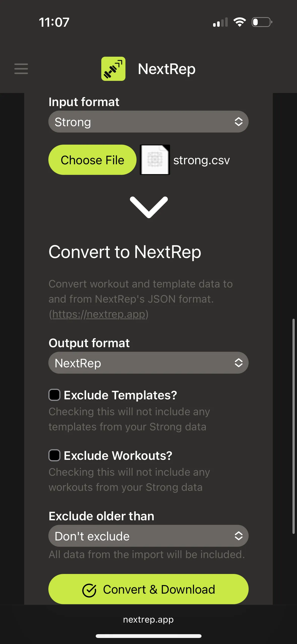Tap the checkmark icon in Convert button
The width and height of the screenshot is (297, 644).
(89, 590)
